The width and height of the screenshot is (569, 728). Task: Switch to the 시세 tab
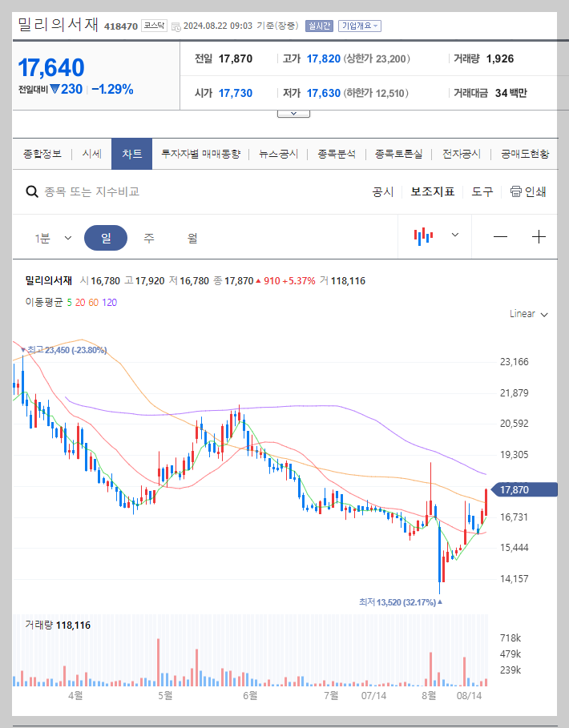91,153
